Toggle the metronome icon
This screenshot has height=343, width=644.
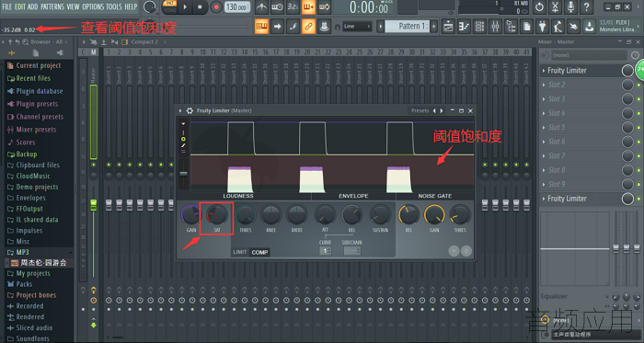tap(261, 6)
